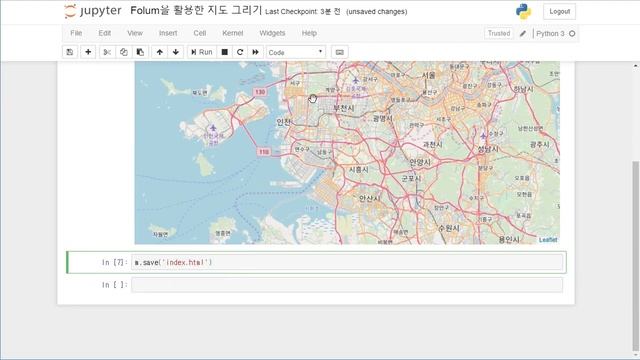The height and width of the screenshot is (360, 640).
Task: Click the 광명시 label on the map
Action: 382,118
